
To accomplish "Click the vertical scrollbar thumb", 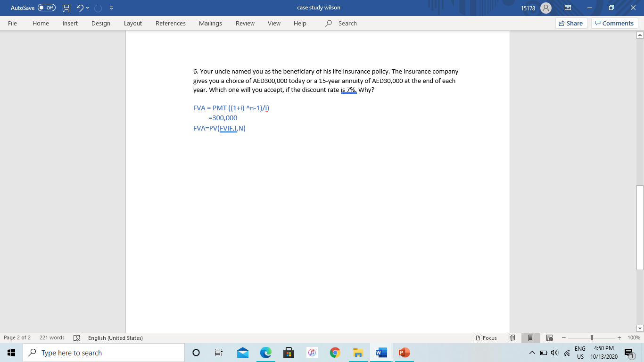I will pyautogui.click(x=640, y=227).
